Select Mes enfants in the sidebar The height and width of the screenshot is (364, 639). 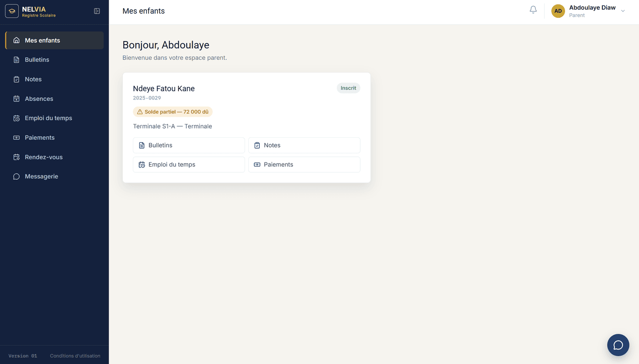point(54,40)
